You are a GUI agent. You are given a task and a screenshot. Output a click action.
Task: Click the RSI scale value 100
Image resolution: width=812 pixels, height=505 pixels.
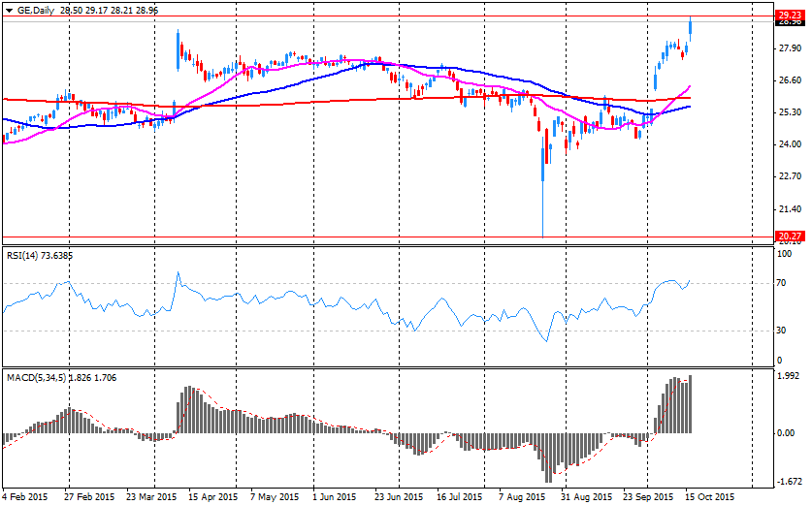pyautogui.click(x=785, y=254)
